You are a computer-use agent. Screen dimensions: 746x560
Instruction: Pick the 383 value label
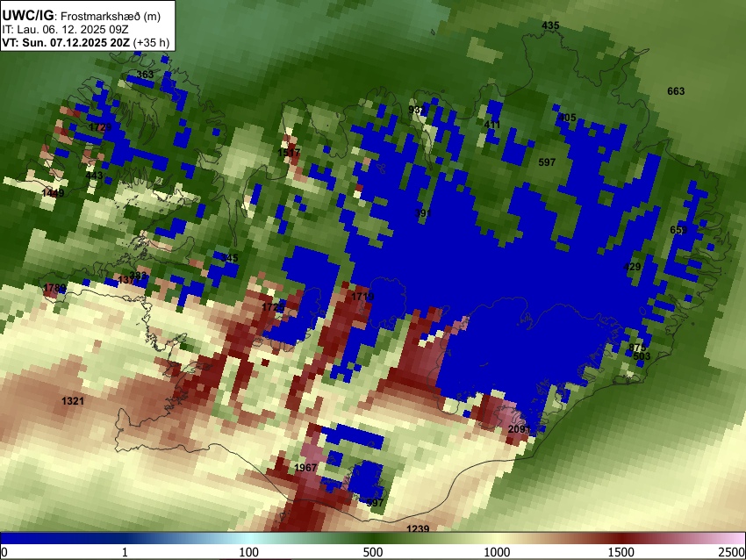(138, 275)
